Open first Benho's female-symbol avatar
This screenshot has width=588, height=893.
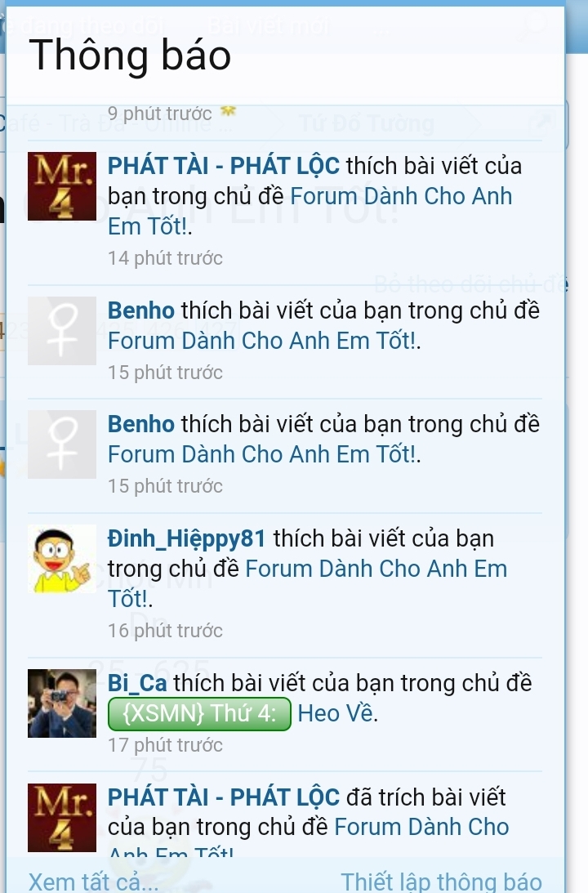coord(62,330)
